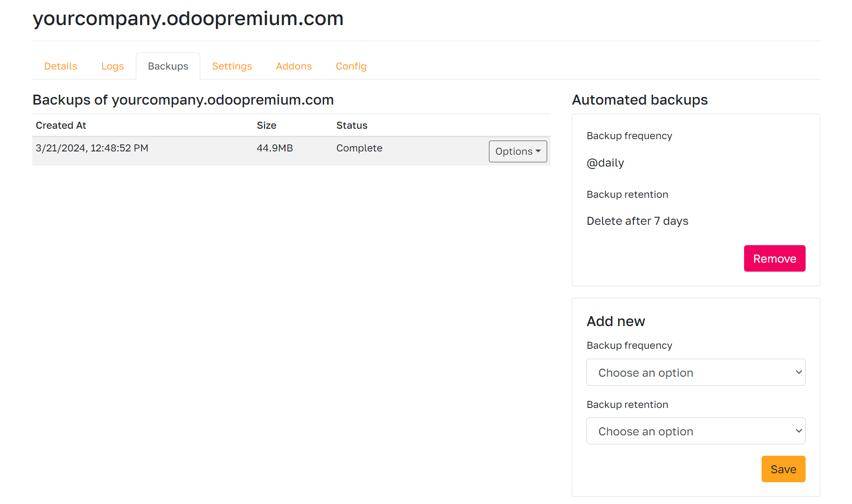
Task: Click the 44.9MB size cell
Action: click(275, 148)
